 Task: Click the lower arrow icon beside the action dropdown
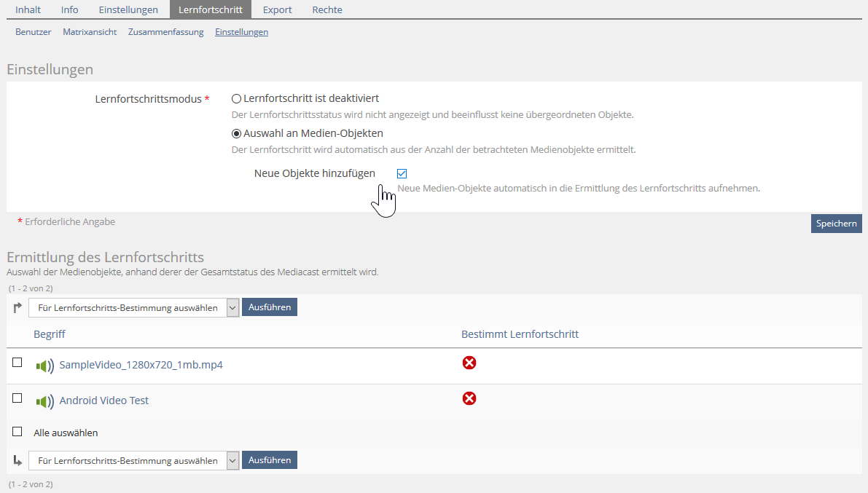click(17, 460)
